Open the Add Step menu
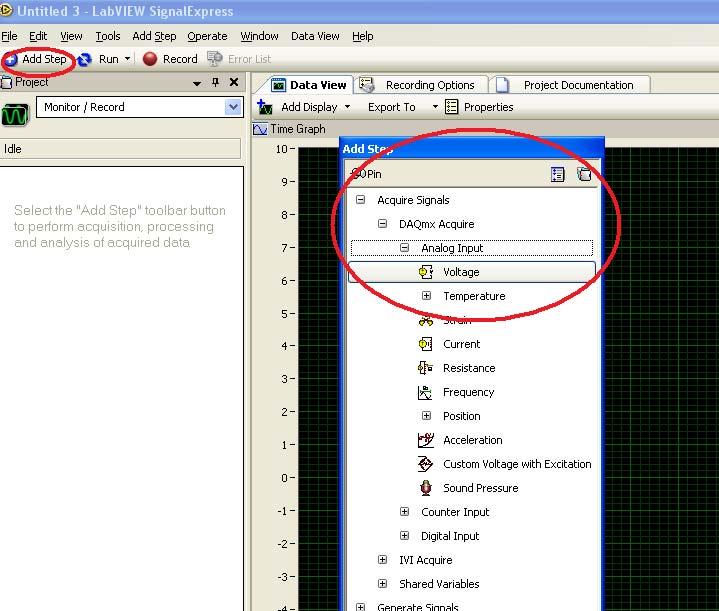Image resolution: width=719 pixels, height=611 pixels. [x=154, y=36]
